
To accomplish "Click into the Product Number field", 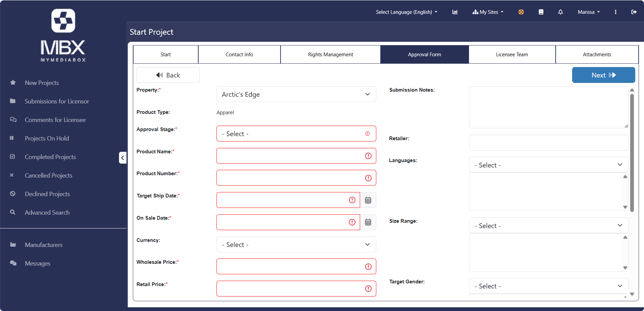I will [296, 178].
